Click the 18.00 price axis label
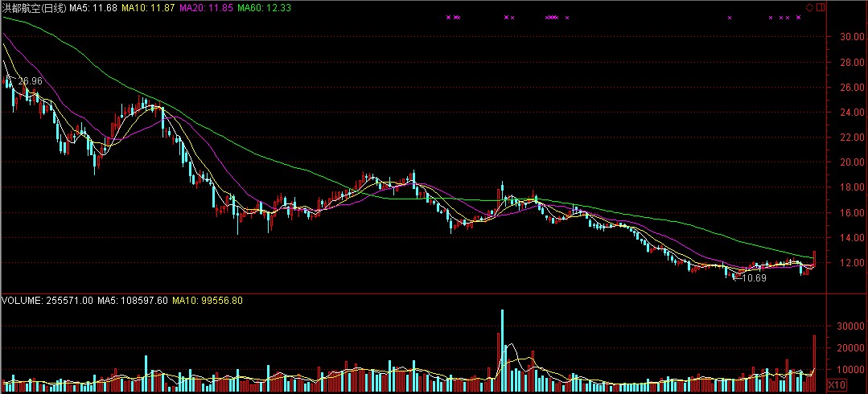 click(x=851, y=187)
